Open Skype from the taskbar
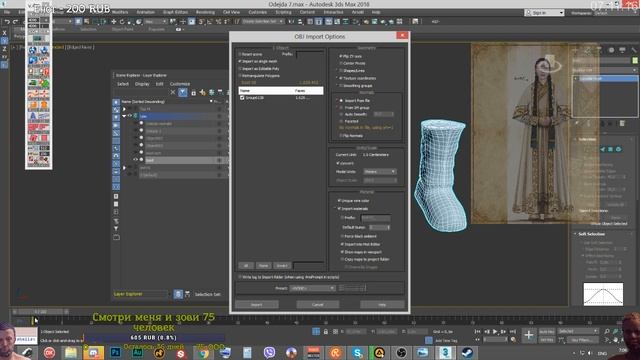This screenshot has height=360, width=640. (357, 352)
